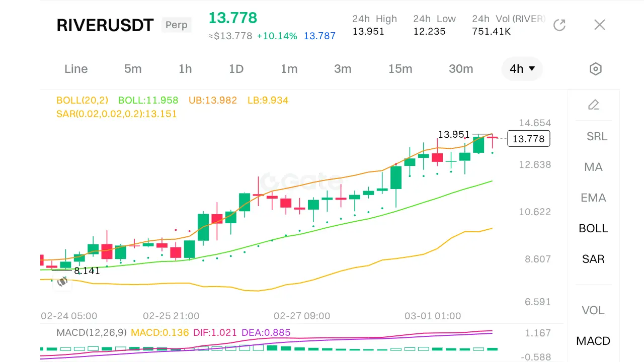The height and width of the screenshot is (362, 644).
Task: Click the MACD:0.136 value
Action: 160,333
